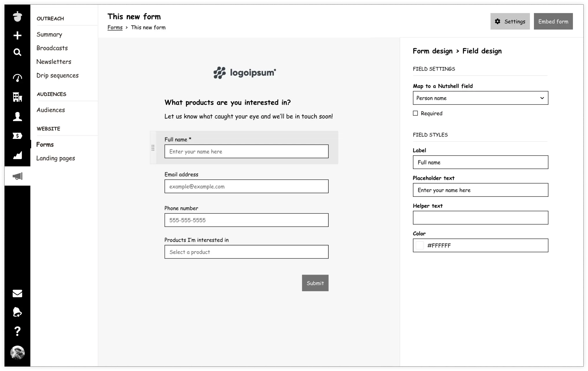Click the Placeholder text input field

click(x=480, y=190)
